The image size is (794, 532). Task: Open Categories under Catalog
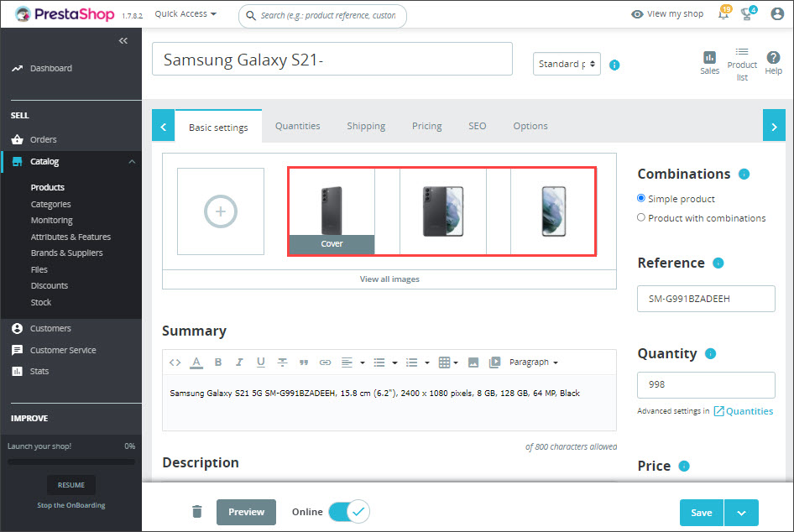point(50,204)
